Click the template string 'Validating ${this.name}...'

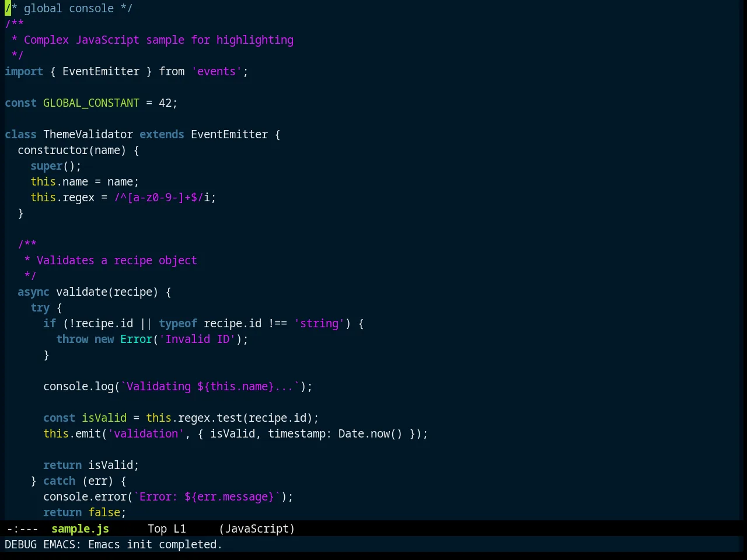pos(210,386)
